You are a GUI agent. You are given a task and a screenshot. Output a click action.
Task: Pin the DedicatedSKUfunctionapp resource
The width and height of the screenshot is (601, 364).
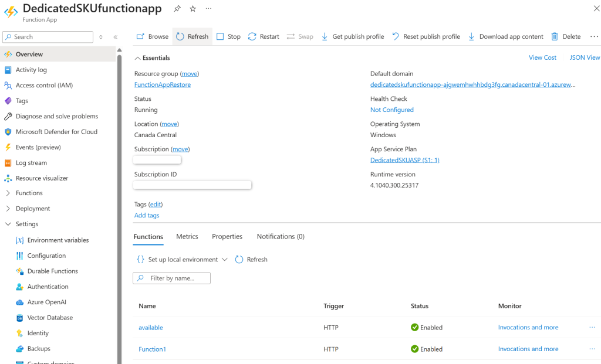[177, 8]
